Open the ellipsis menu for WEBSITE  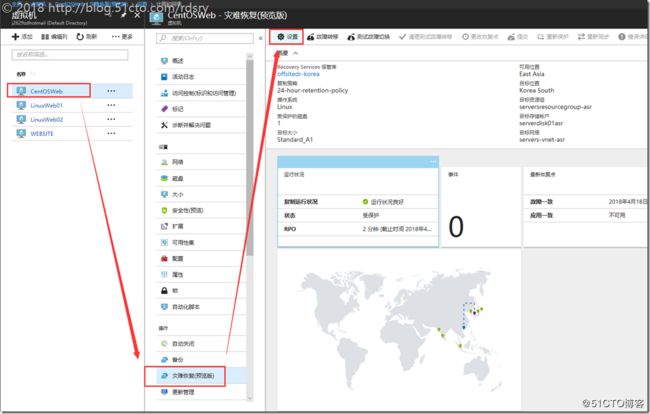tap(111, 133)
